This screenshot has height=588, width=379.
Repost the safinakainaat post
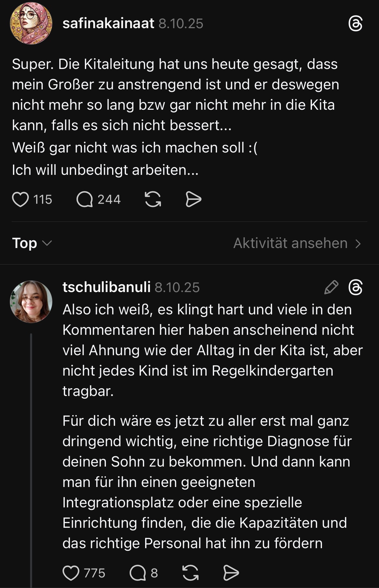point(153,199)
